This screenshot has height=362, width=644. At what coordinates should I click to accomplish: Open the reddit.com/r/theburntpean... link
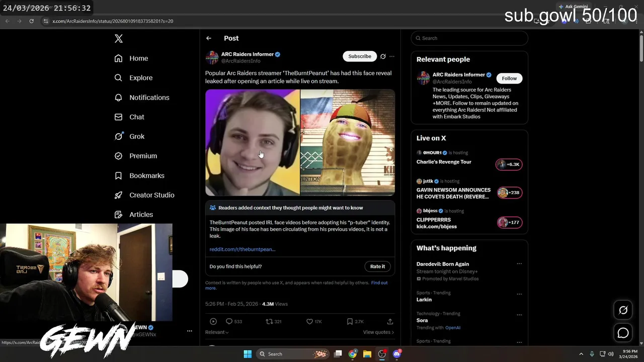tap(243, 249)
